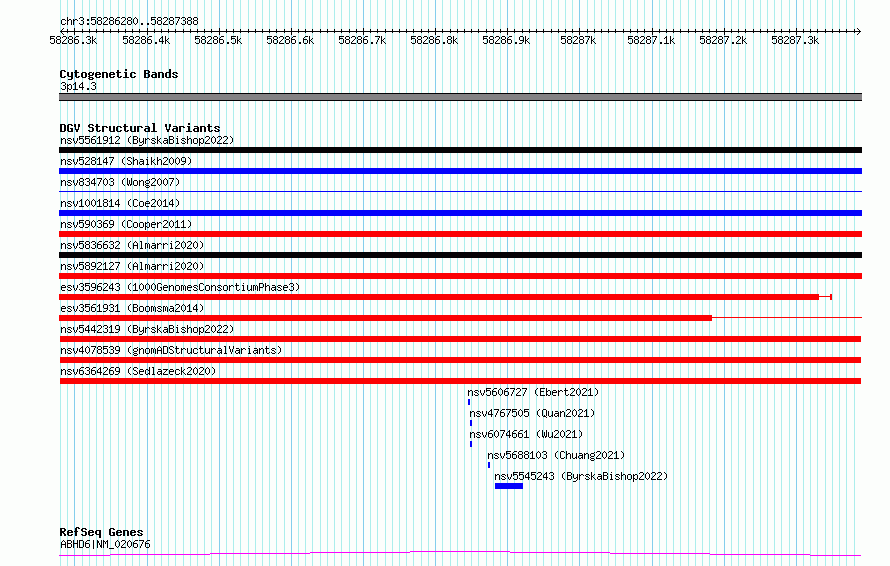Click the nsv5606727 (Ebert2021) label
Screen dimensions: 890x566
pos(533,392)
